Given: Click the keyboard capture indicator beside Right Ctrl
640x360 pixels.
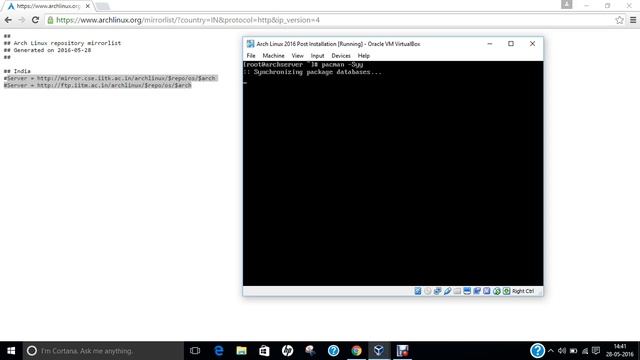Looking at the screenshot, I should (507, 291).
